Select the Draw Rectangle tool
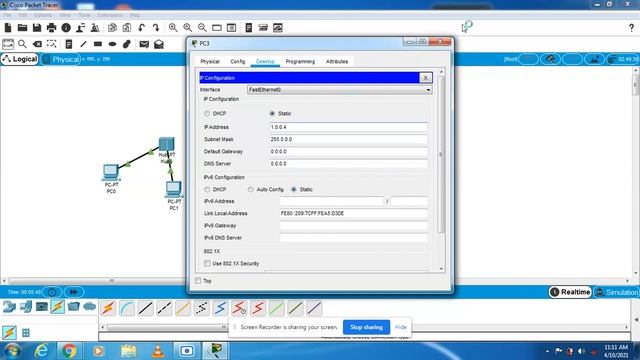The image size is (640, 360). pos(98,44)
